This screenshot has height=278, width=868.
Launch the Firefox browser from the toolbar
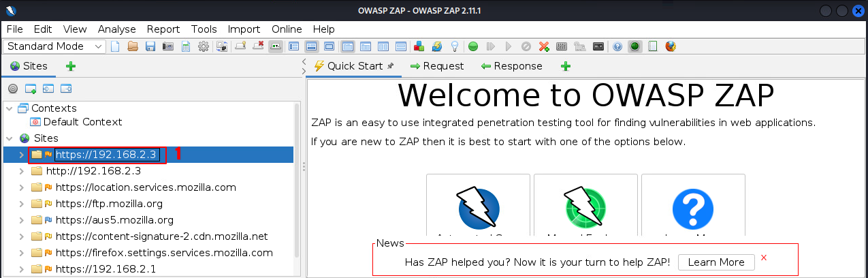[671, 46]
